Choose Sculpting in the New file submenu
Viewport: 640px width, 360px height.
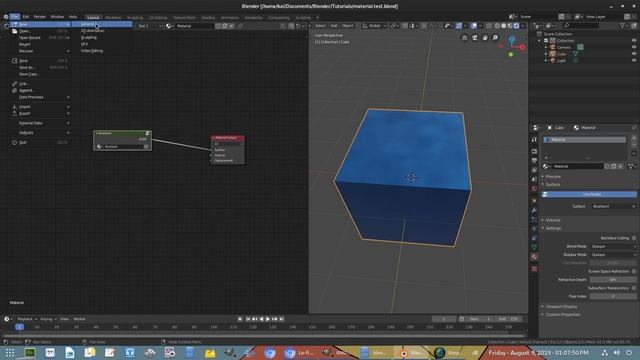[x=102, y=38]
